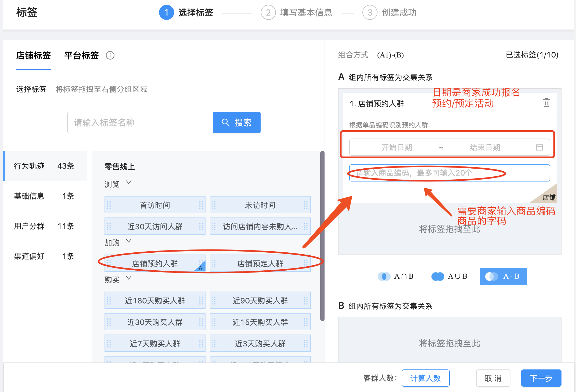The width and height of the screenshot is (576, 392).
Task: Click the magnifier search button
Action: tap(236, 122)
